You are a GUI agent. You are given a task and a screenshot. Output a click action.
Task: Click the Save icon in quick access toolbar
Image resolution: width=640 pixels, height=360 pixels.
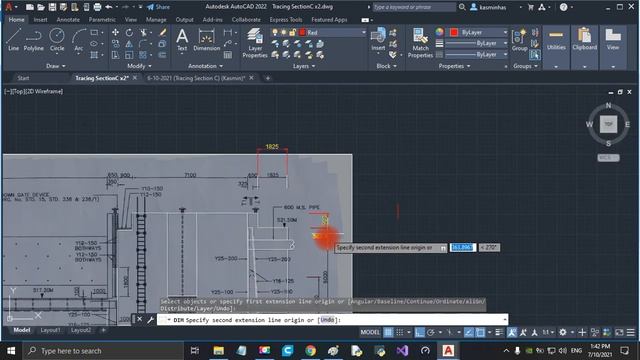click(52, 7)
